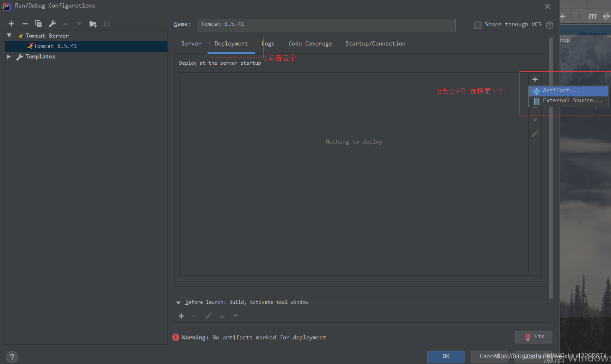
Task: Switch to the Deployment tab
Action: point(231,43)
